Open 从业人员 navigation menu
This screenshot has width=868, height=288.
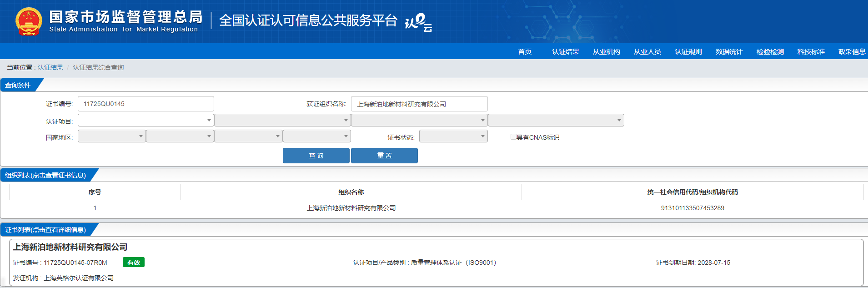tap(647, 51)
